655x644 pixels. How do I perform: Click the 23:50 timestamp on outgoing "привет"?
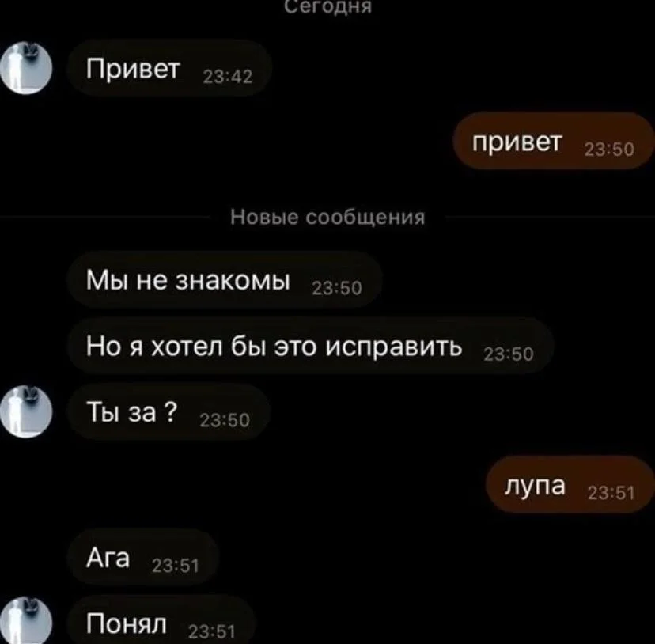pos(609,150)
